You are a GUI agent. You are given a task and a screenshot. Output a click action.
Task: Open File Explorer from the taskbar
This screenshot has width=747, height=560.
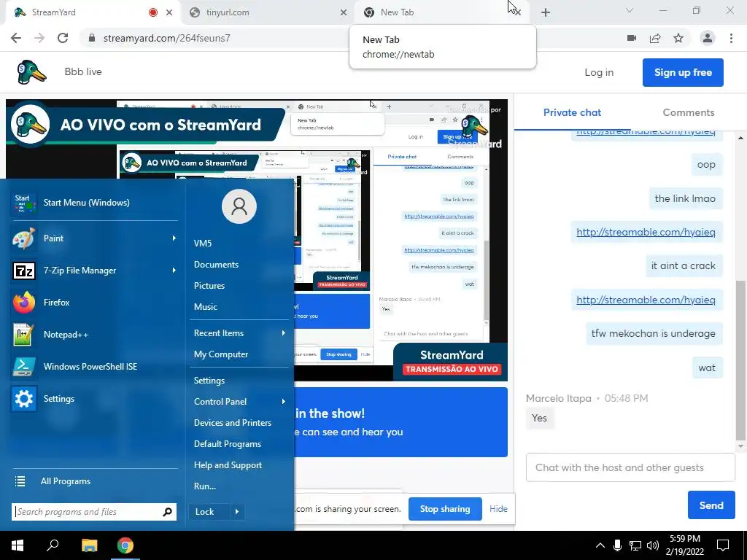[89, 545]
